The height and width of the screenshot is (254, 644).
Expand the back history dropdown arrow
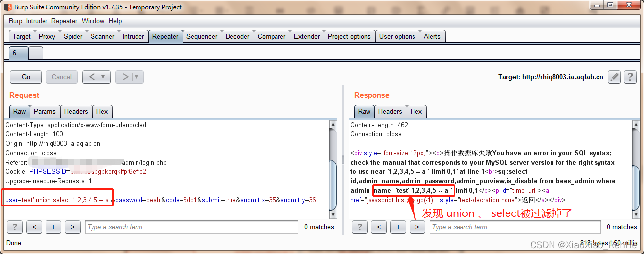pos(103,77)
